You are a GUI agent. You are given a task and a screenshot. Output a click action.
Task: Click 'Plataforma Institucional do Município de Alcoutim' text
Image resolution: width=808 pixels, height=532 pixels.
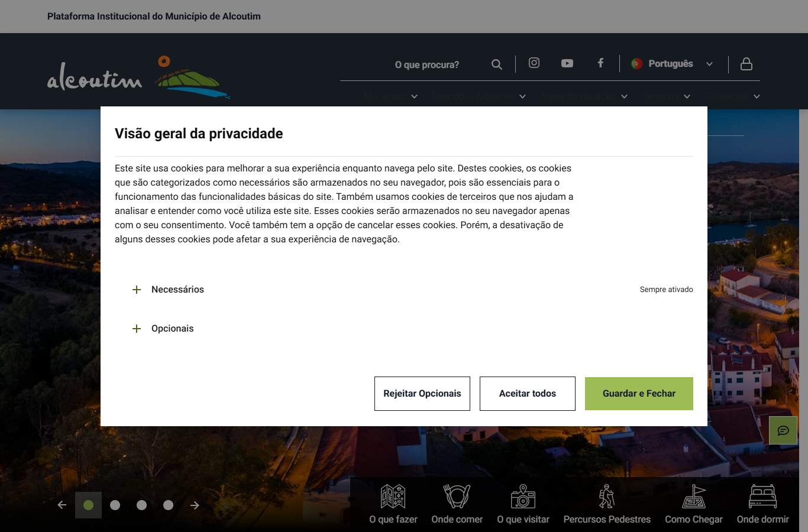pyautogui.click(x=154, y=17)
